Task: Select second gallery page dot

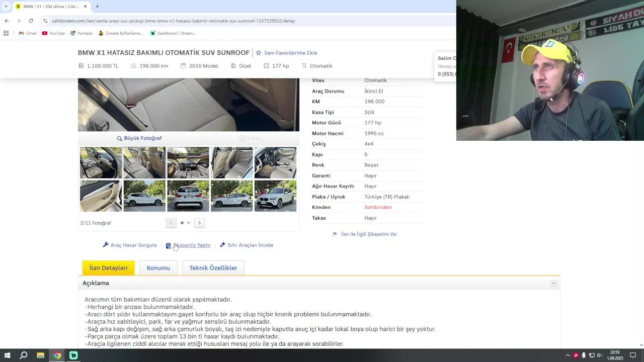Action: point(189,223)
